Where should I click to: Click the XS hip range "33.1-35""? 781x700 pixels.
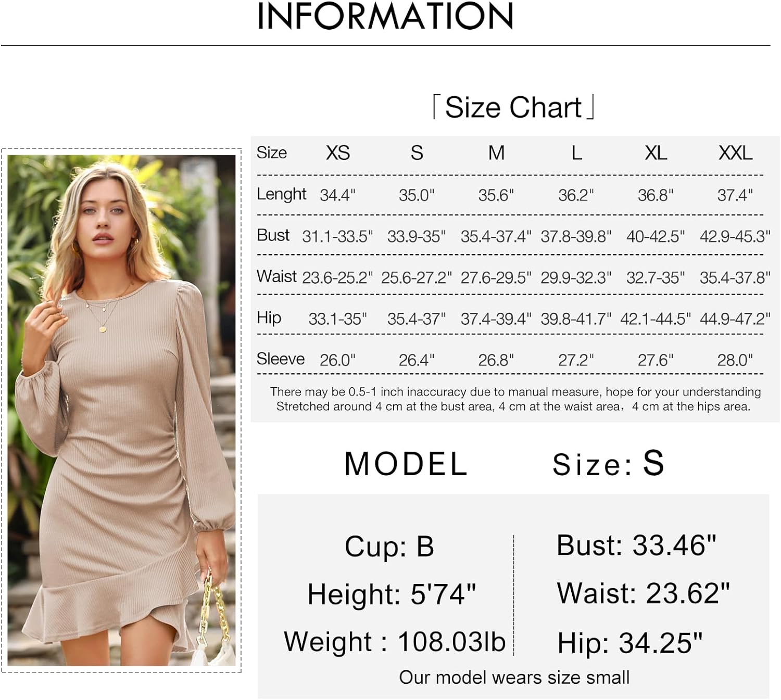337,319
